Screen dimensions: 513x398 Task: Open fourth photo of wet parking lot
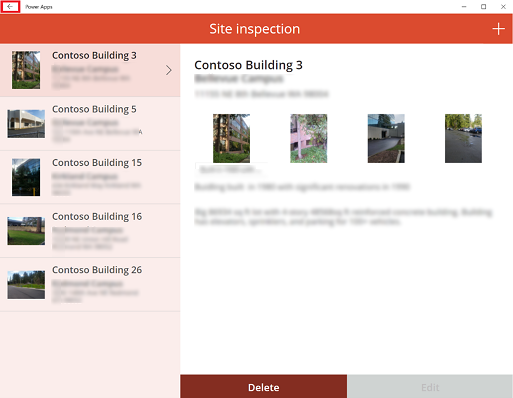(463, 138)
